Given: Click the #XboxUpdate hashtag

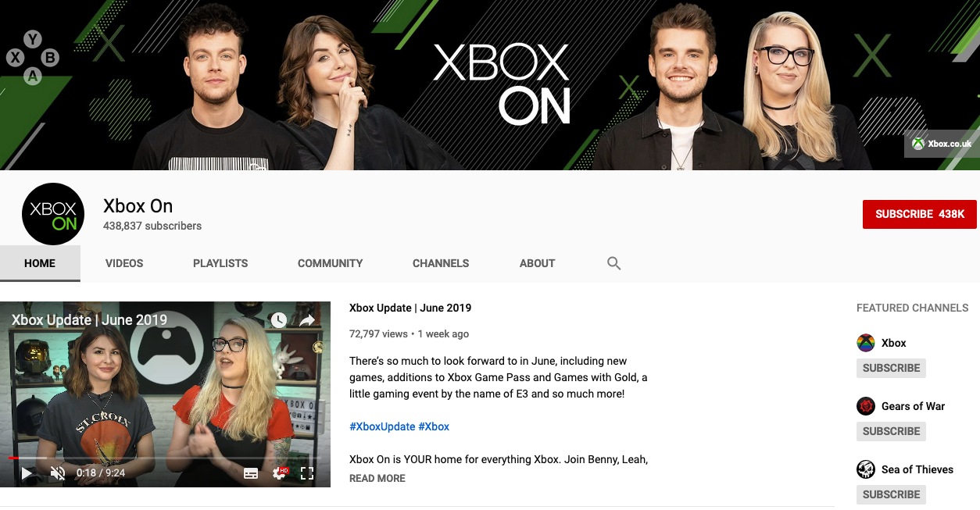Looking at the screenshot, I should [x=382, y=426].
